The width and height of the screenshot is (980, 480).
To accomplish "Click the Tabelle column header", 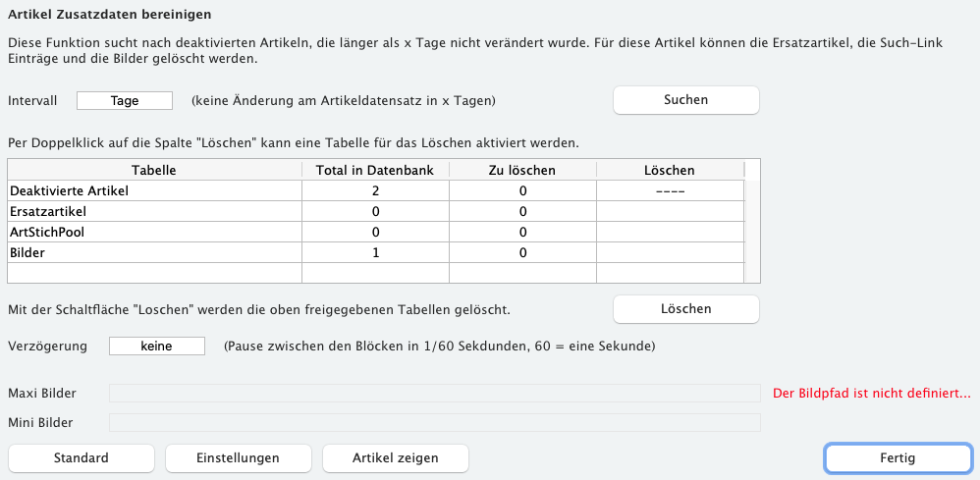I will pos(154,170).
